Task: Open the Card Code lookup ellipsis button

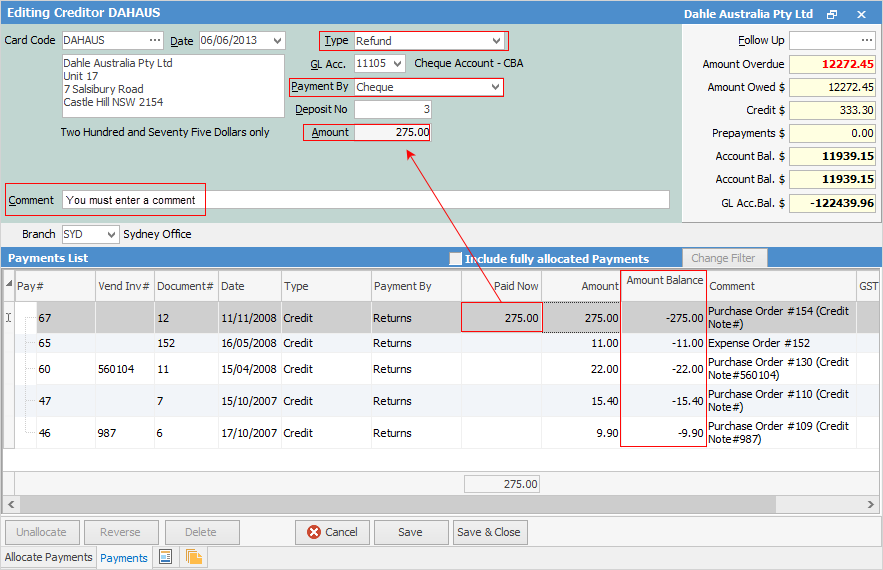Action: tap(154, 41)
